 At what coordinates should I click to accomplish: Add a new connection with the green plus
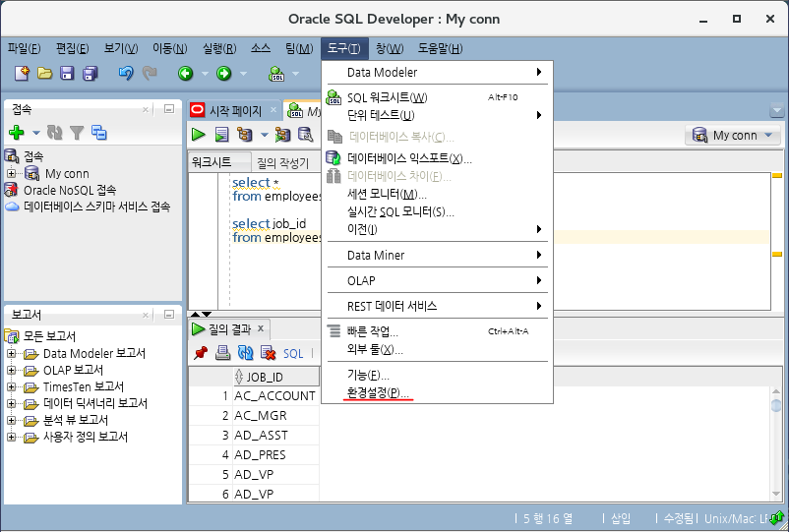click(x=17, y=132)
